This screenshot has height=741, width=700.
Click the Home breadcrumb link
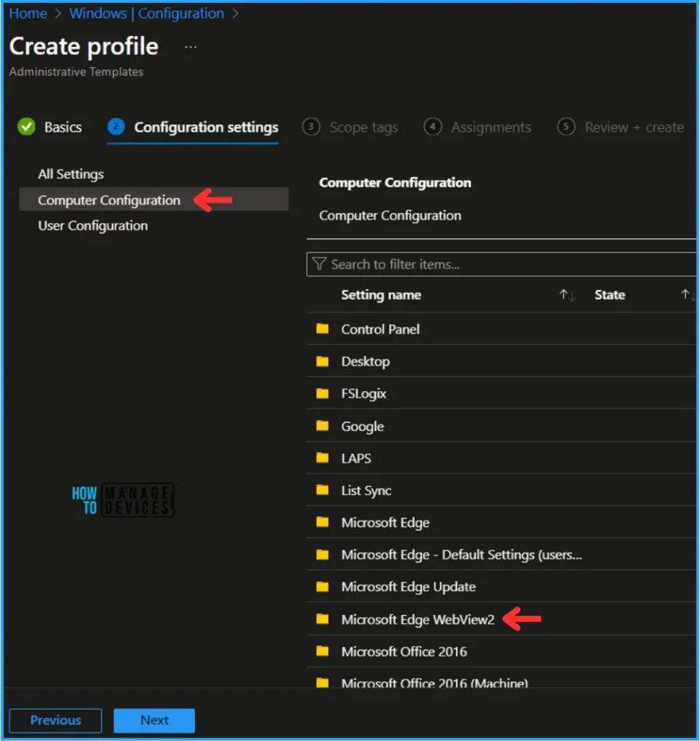(28, 13)
